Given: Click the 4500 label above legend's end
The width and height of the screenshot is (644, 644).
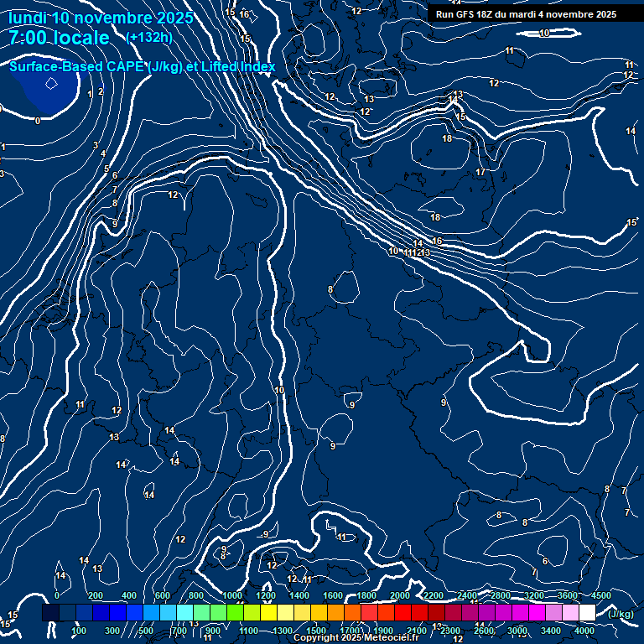Looking at the screenshot, I should tap(600, 595).
